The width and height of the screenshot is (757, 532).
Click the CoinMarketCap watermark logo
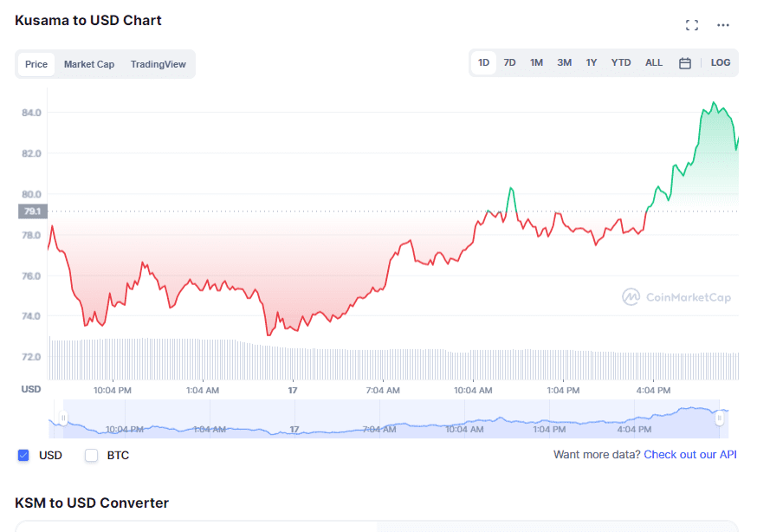(x=676, y=297)
